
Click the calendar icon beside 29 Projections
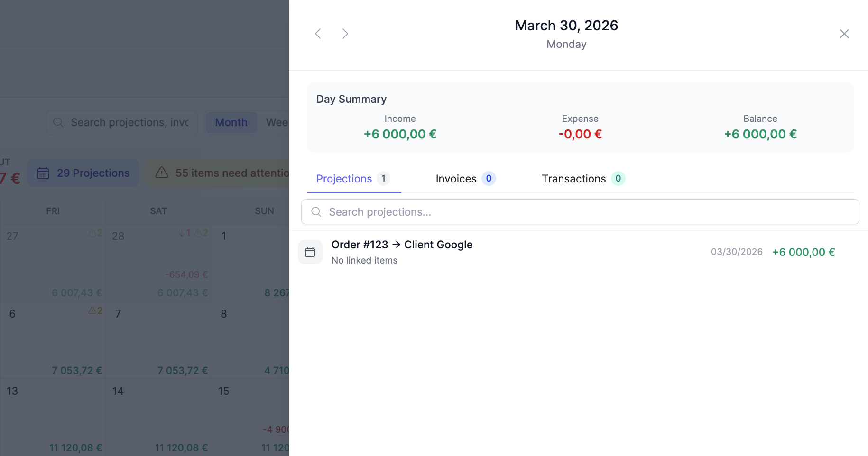coord(43,173)
